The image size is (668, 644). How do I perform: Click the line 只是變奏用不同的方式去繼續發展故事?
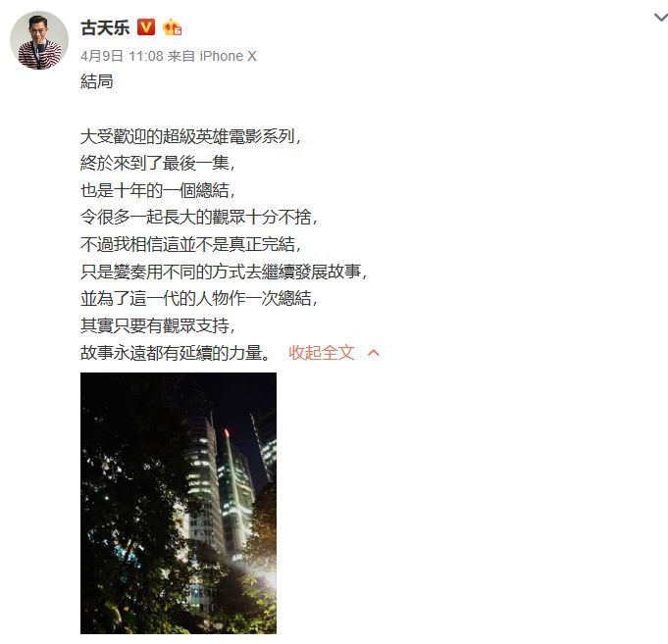224,272
